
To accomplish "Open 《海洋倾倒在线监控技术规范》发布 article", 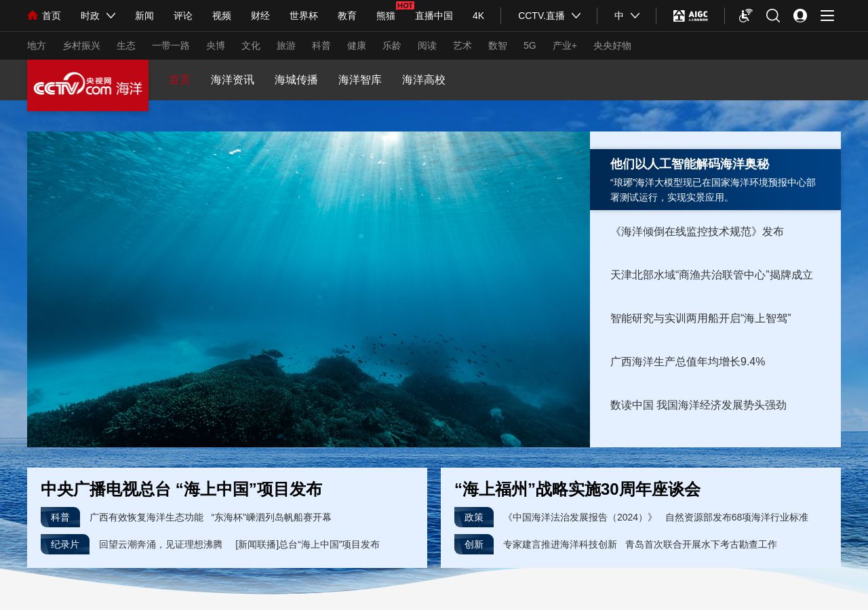I will (697, 232).
